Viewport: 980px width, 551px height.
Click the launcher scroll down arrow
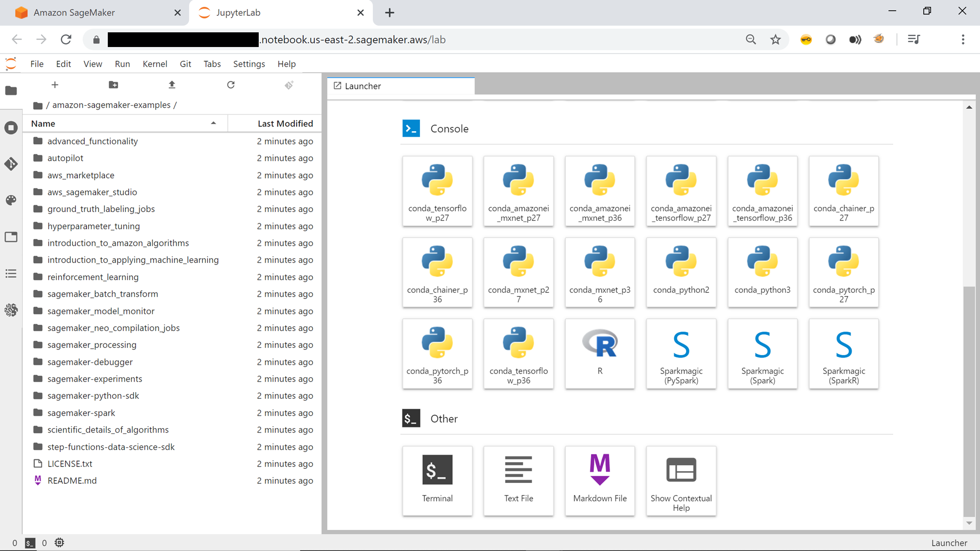[969, 523]
